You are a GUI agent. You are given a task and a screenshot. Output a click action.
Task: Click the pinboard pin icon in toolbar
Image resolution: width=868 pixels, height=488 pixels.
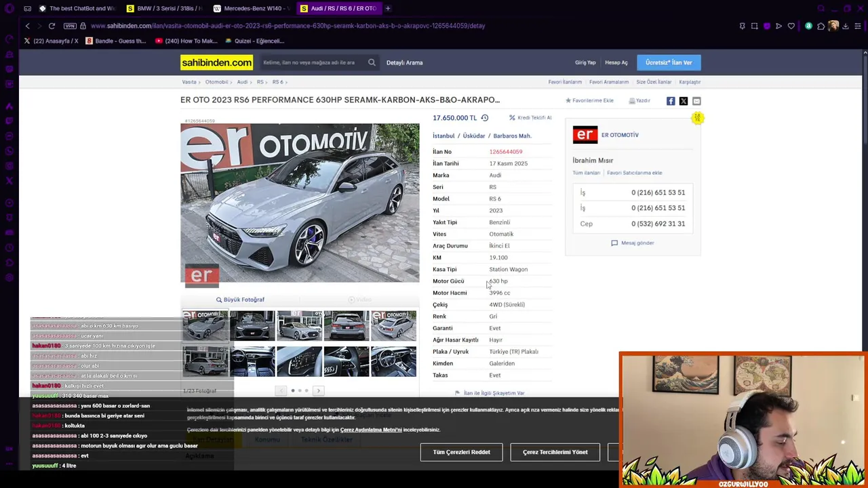click(742, 26)
